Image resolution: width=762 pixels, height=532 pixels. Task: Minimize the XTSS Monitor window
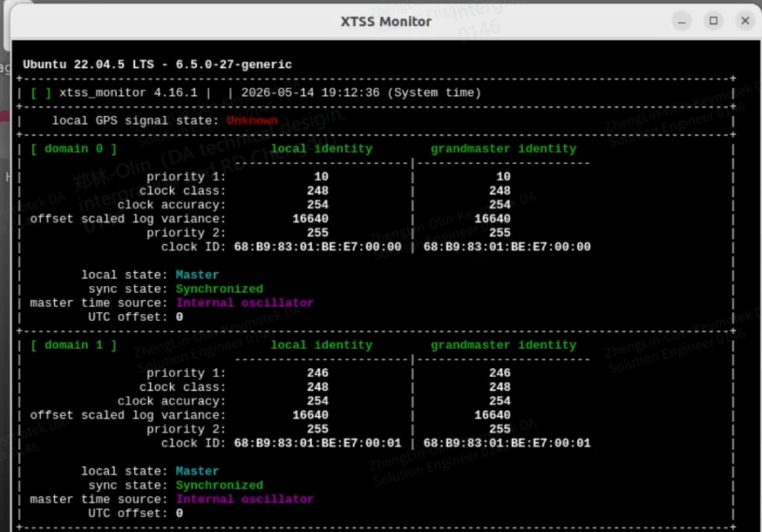coord(682,22)
